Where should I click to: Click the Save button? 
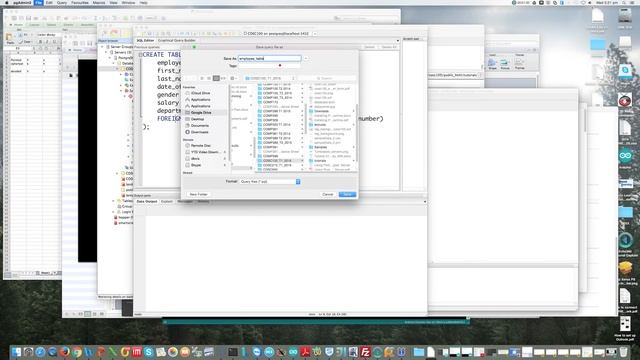point(347,194)
